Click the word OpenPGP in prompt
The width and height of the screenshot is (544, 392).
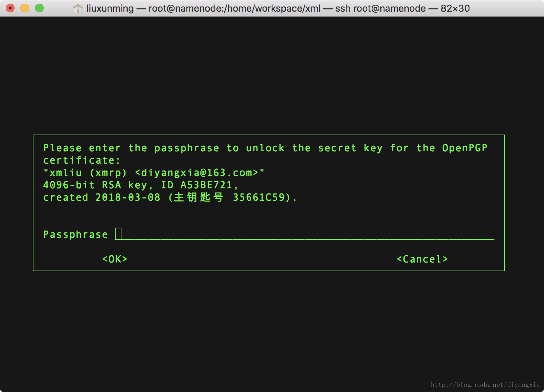pos(464,148)
